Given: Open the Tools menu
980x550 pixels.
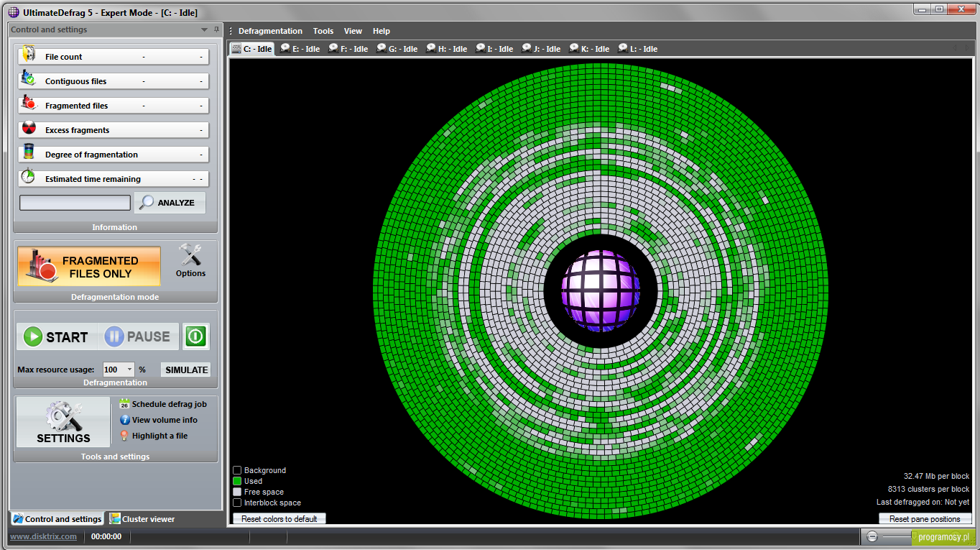Looking at the screenshot, I should tap(323, 31).
